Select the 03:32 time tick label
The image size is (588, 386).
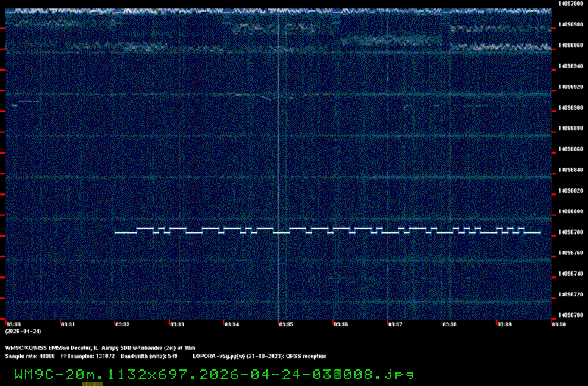pyautogui.click(x=122, y=324)
